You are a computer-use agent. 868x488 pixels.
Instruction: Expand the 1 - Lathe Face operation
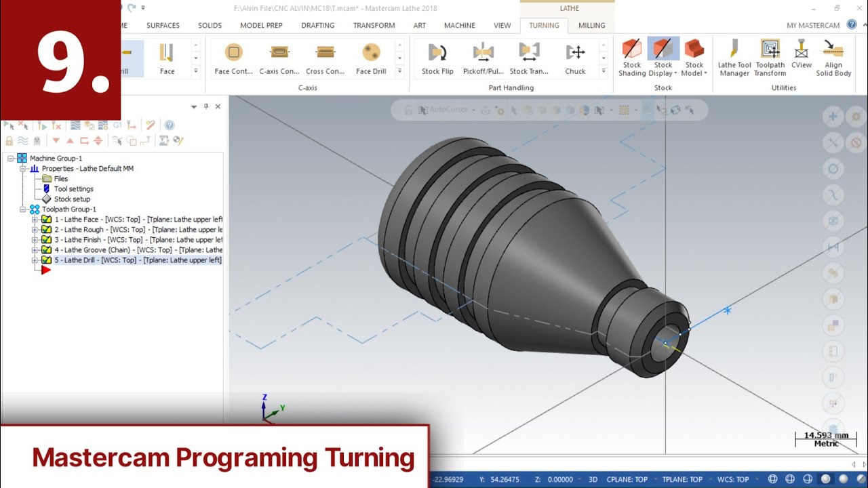pos(35,220)
